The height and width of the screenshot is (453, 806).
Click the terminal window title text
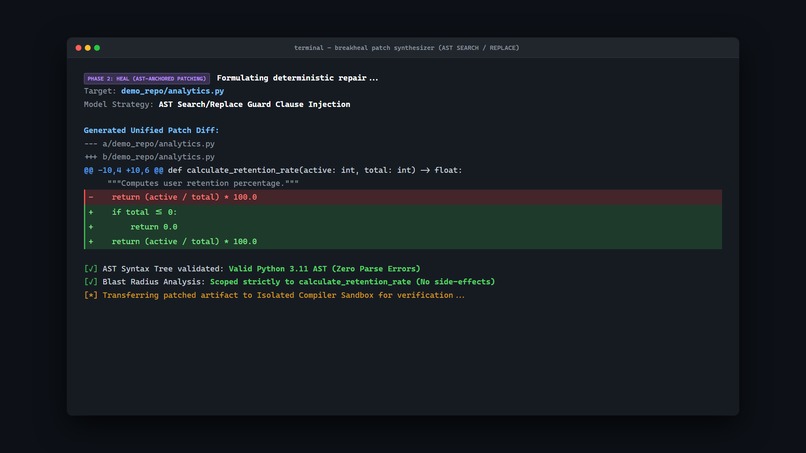click(406, 48)
